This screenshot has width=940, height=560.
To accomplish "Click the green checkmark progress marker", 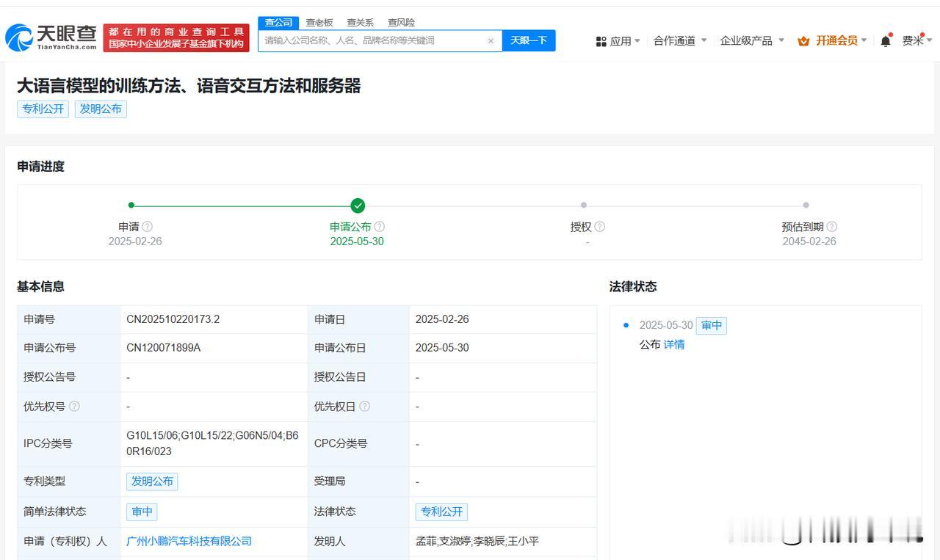I will 358,206.
